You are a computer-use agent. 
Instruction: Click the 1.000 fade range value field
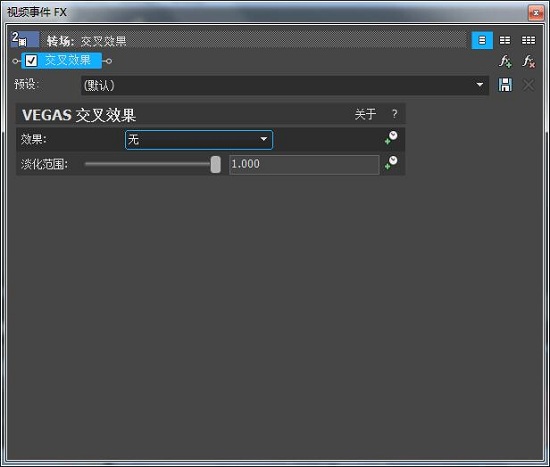coord(304,164)
